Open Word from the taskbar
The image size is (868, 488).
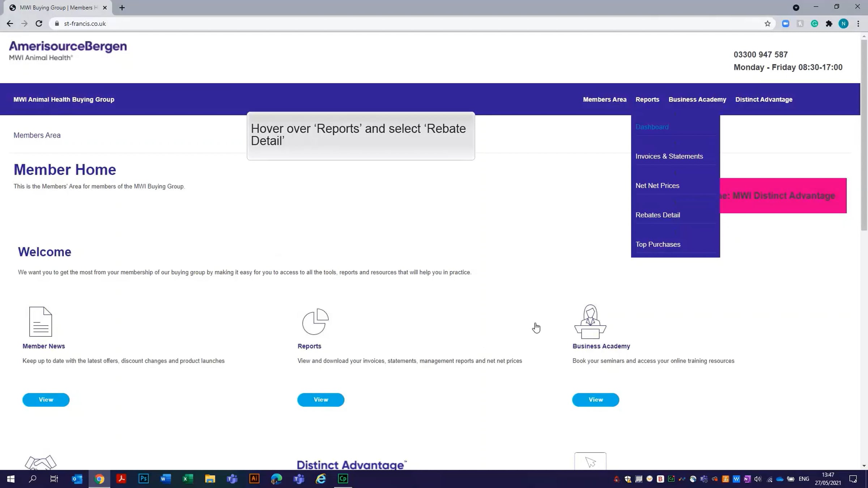[166, 479]
